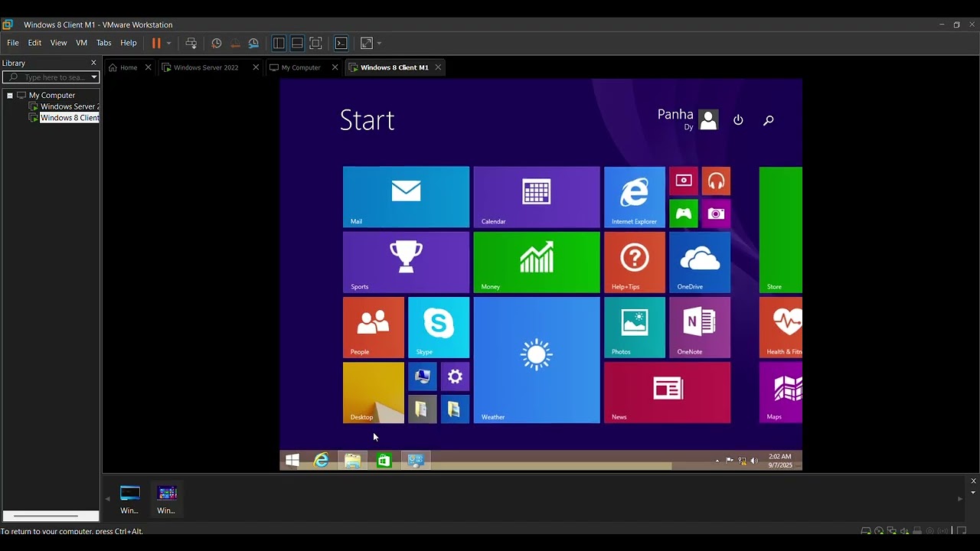Viewport: 980px width, 551px height.
Task: Open thumbnail bar options dropdown arrow
Action: coord(973,493)
